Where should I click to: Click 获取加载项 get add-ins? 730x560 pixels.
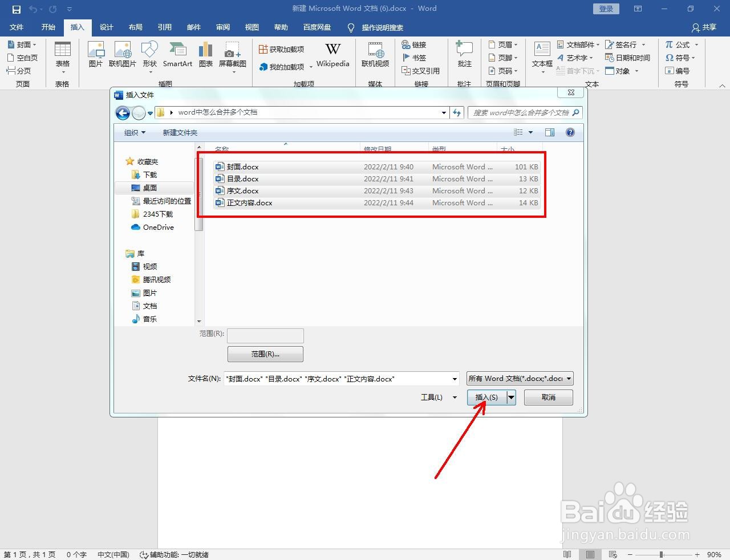282,50
